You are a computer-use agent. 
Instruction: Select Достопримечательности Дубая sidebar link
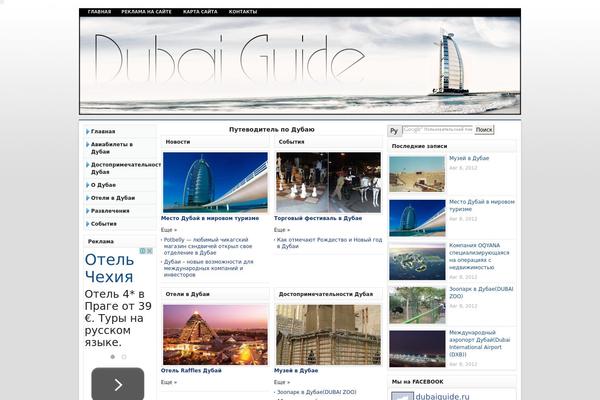(126, 168)
